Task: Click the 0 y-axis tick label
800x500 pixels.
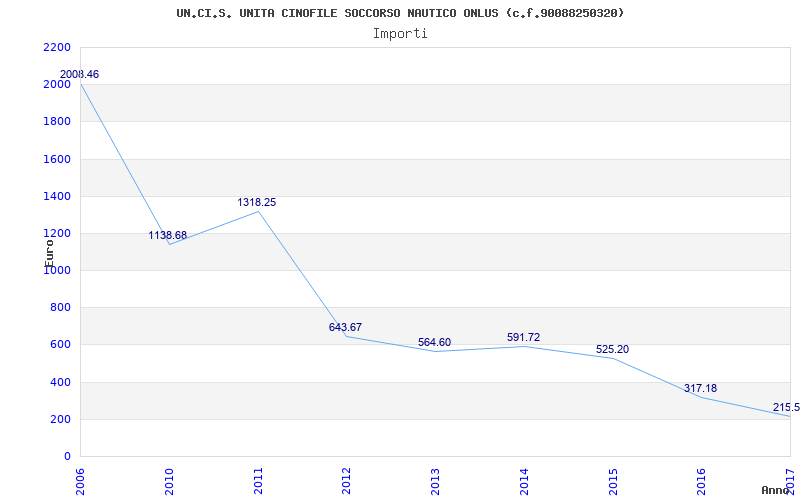Action: [67, 457]
